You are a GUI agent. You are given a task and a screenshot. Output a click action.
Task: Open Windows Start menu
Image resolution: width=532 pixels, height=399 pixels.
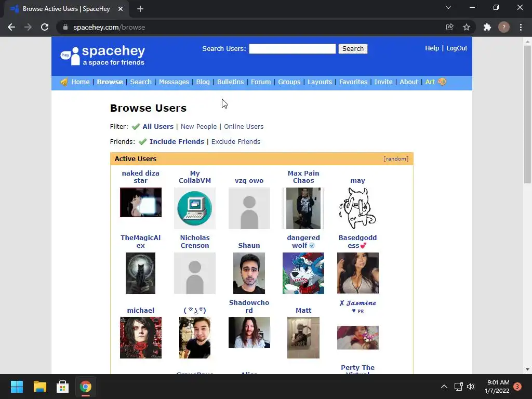(x=17, y=387)
